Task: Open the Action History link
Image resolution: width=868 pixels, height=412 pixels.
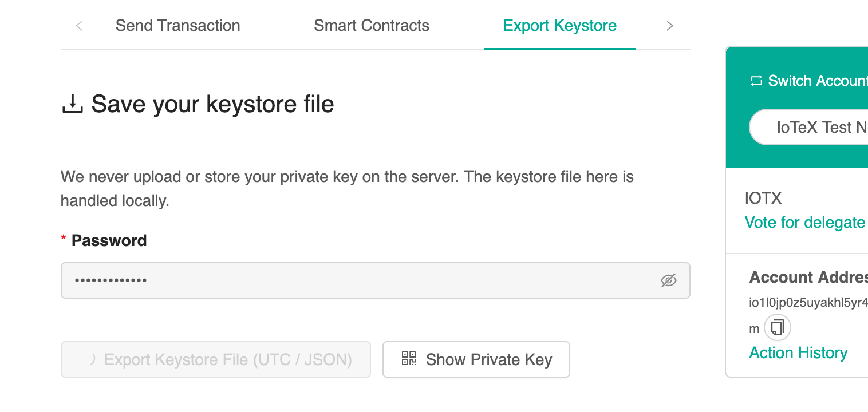Action: [x=798, y=353]
